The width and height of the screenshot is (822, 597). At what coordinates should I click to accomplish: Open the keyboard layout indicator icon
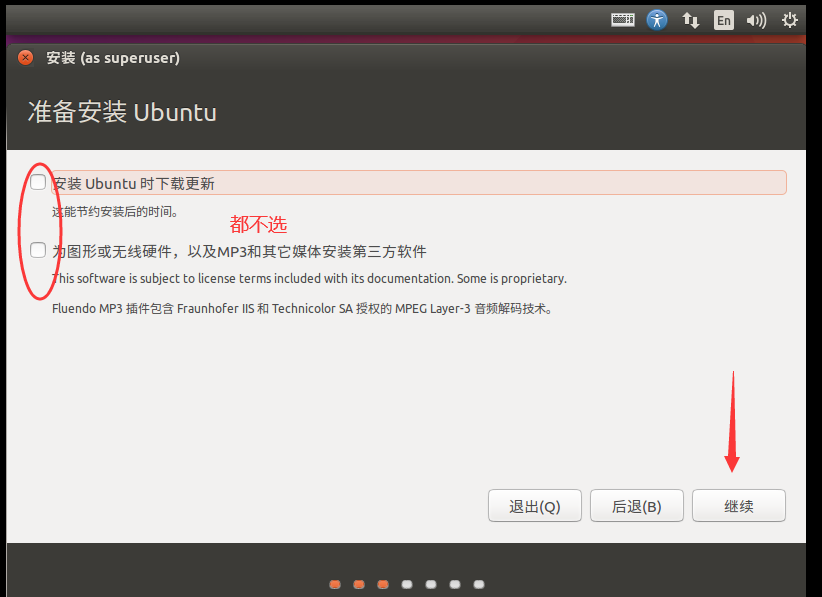click(623, 20)
